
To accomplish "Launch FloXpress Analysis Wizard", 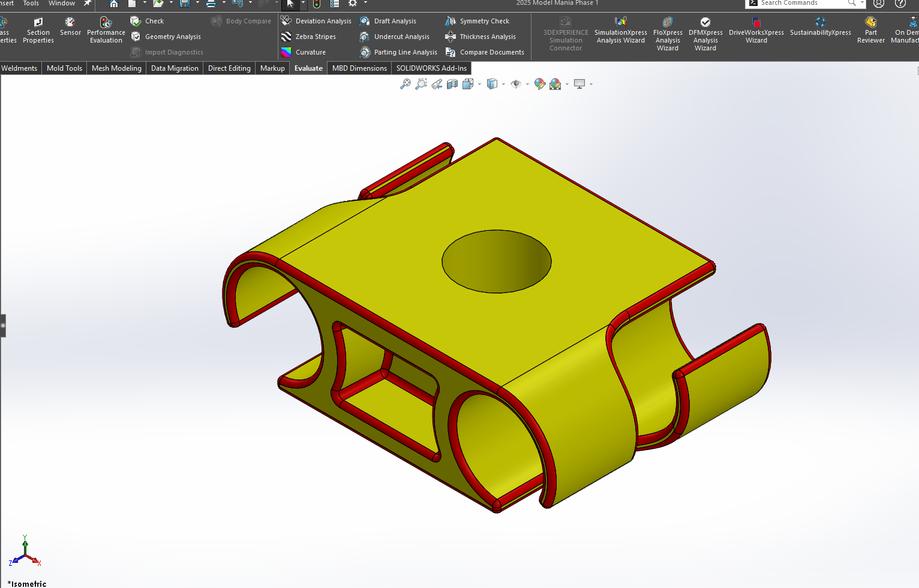I will (668, 34).
